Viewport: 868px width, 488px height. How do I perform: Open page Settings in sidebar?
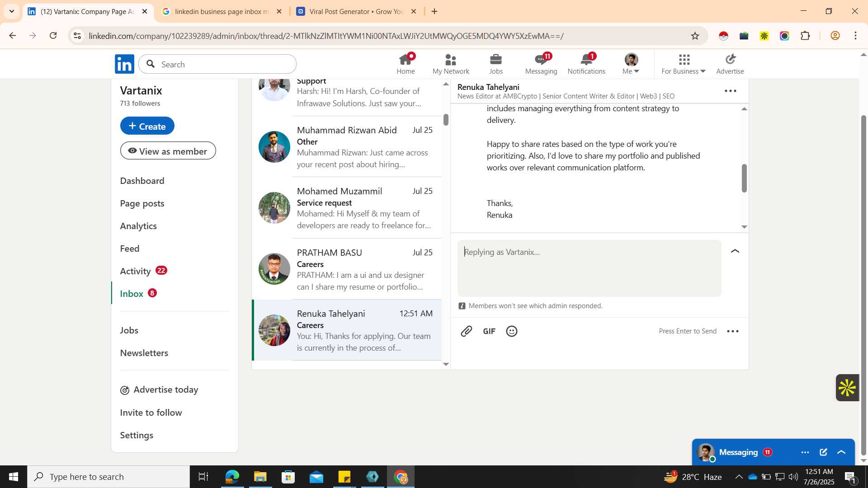point(137,435)
